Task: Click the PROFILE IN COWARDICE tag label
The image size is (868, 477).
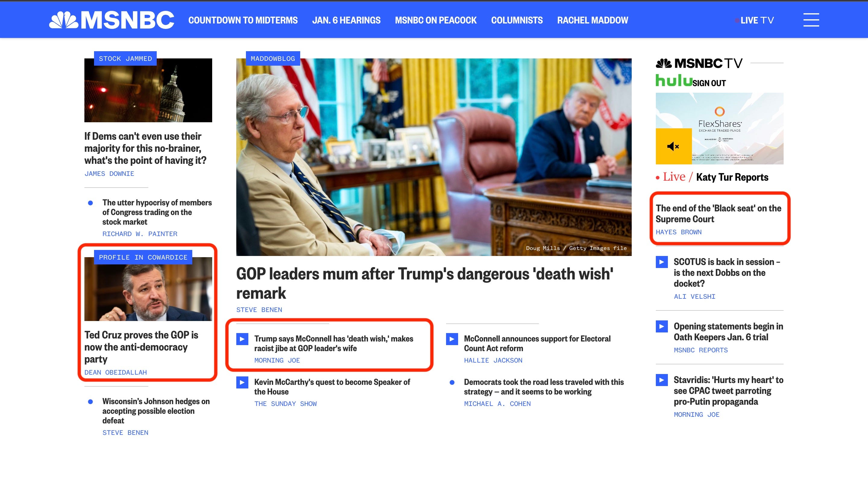Action: click(143, 257)
